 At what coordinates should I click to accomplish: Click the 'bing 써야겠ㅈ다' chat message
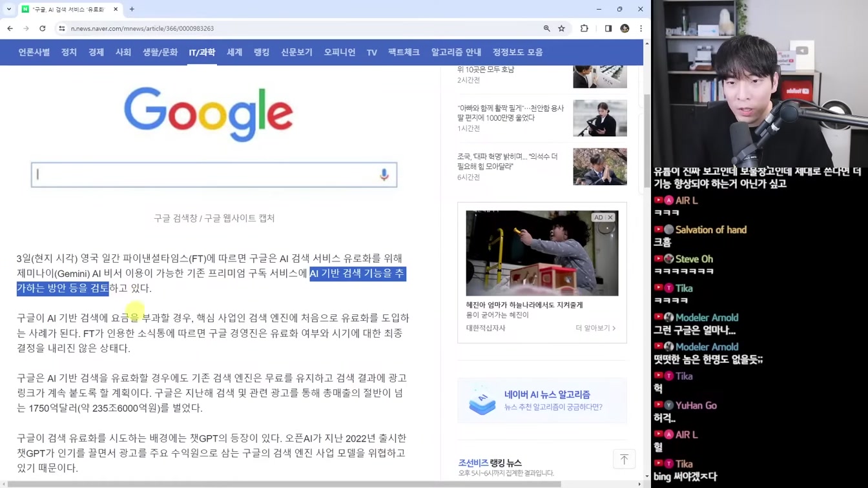click(685, 476)
